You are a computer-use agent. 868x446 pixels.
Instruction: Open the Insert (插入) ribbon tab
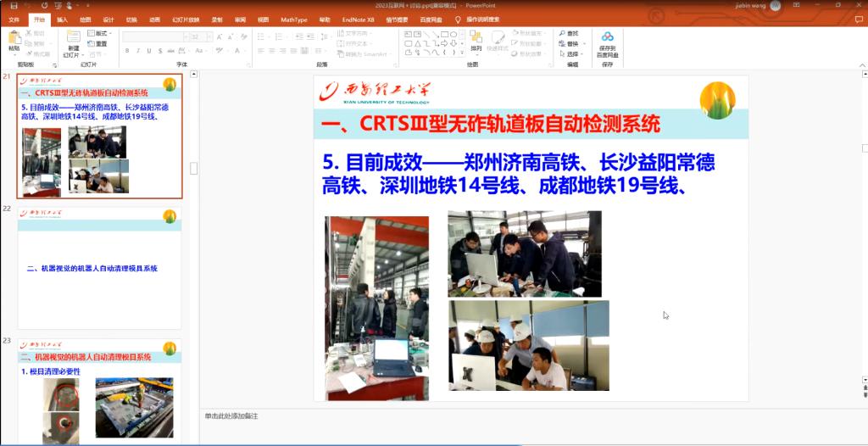62,19
